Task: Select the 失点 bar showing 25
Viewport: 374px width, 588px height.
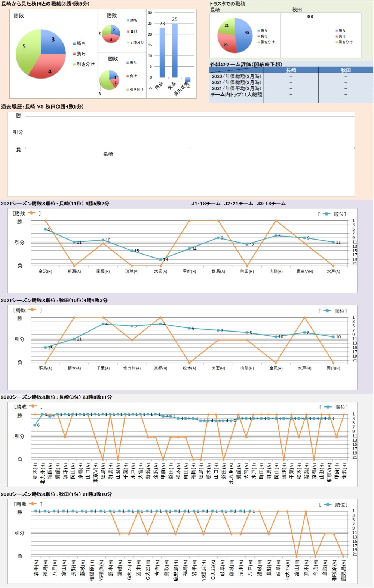Action: pos(175,51)
